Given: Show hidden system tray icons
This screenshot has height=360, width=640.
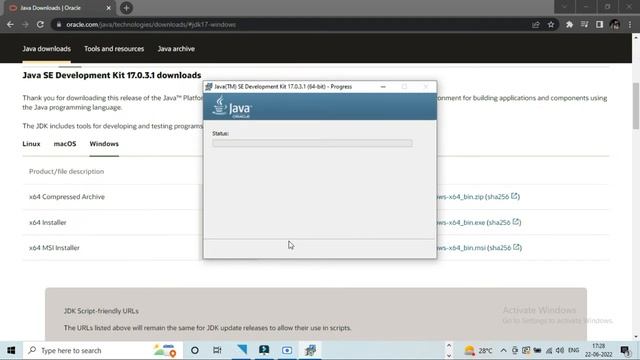Looking at the screenshot, I should pos(503,350).
